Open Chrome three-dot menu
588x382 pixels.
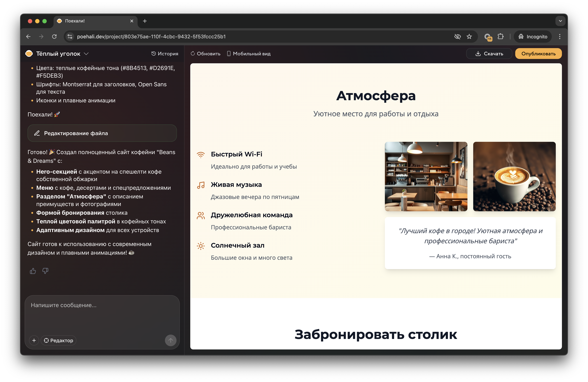pos(560,37)
